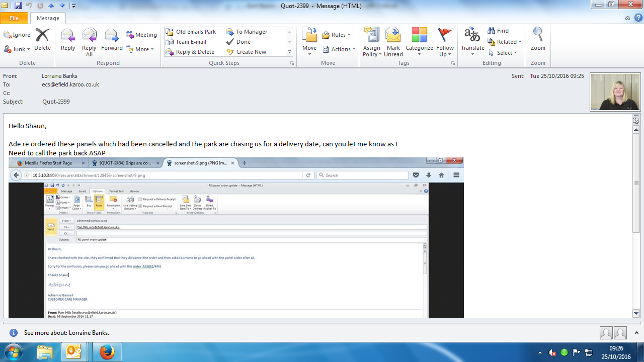Click the sender's contact photo

pyautogui.click(x=615, y=92)
